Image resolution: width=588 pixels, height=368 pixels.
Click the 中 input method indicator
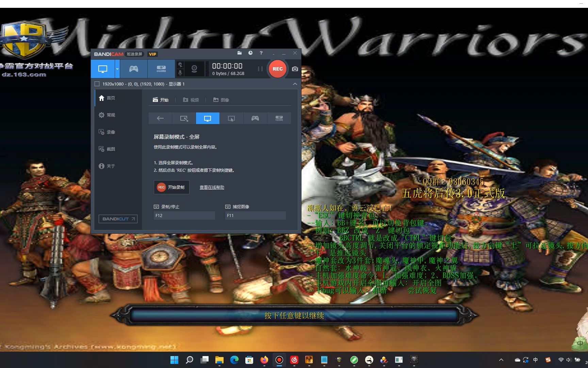point(536,360)
